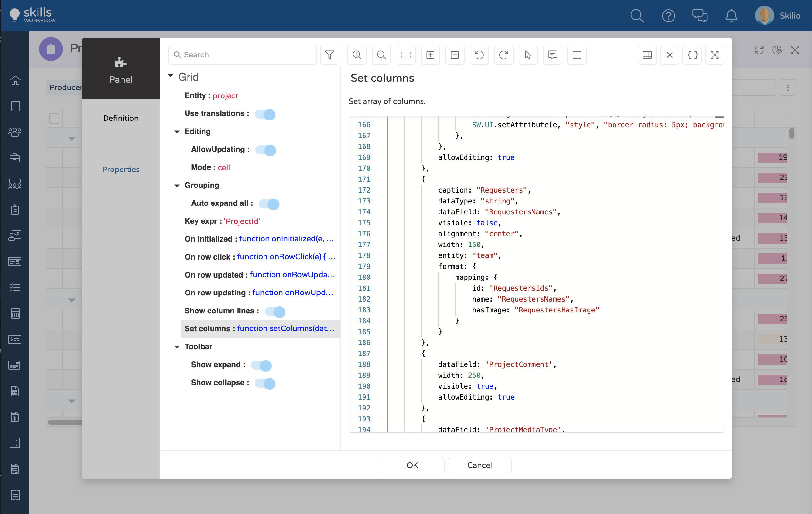Select the Properties tab

click(x=121, y=170)
